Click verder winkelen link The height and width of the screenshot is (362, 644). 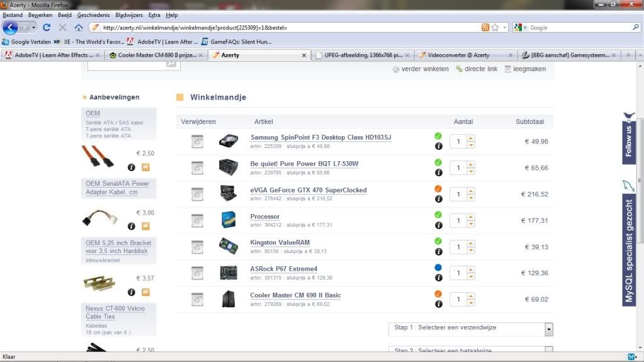click(421, 69)
